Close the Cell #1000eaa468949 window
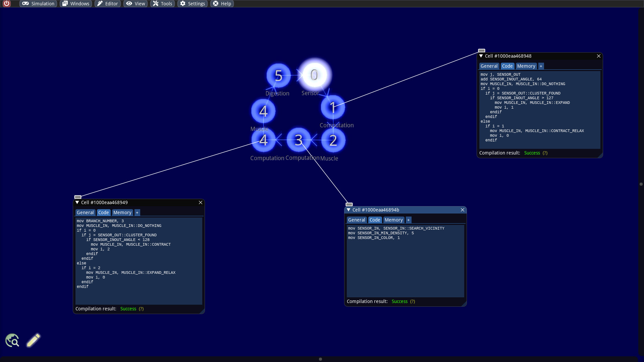The width and height of the screenshot is (644, 362). point(201,202)
